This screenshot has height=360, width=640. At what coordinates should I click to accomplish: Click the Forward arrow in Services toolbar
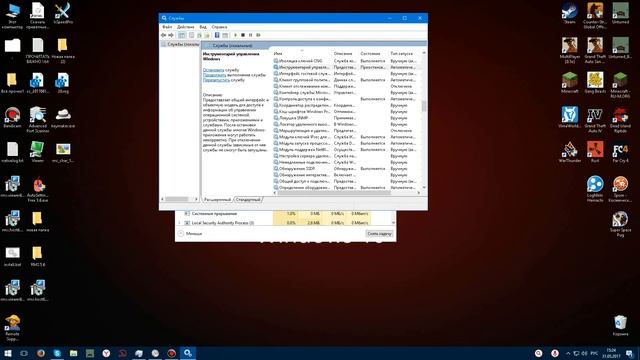171,35
